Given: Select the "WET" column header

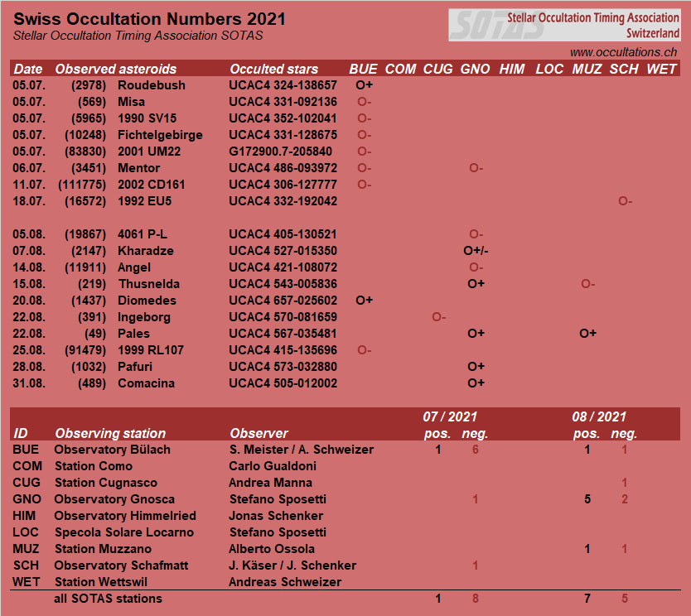Looking at the screenshot, I should 661,69.
